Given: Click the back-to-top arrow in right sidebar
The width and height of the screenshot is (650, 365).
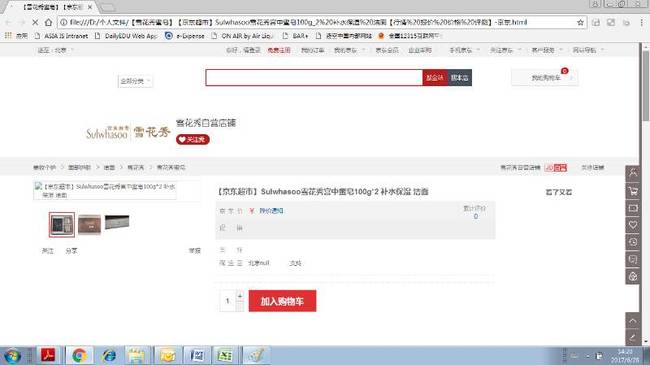Looking at the screenshot, I should 633,321.
